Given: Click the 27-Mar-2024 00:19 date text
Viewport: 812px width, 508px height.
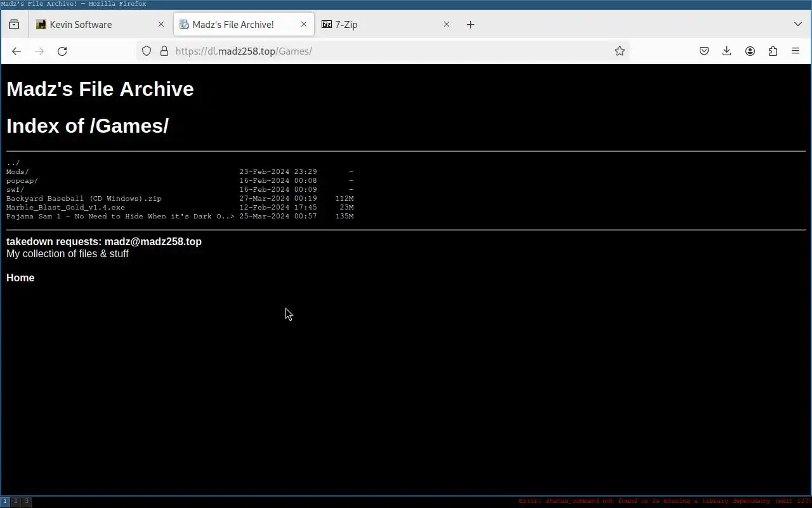Looking at the screenshot, I should point(278,198).
